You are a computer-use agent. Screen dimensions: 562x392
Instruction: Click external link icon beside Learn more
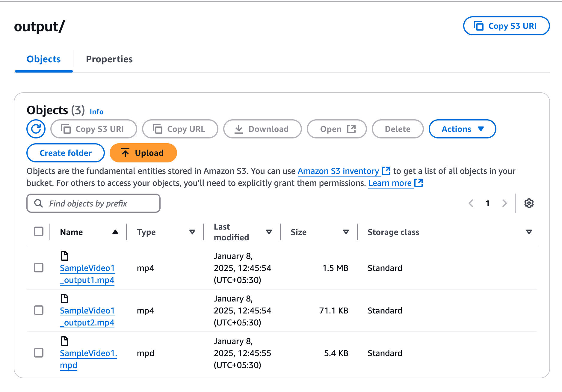point(419,183)
